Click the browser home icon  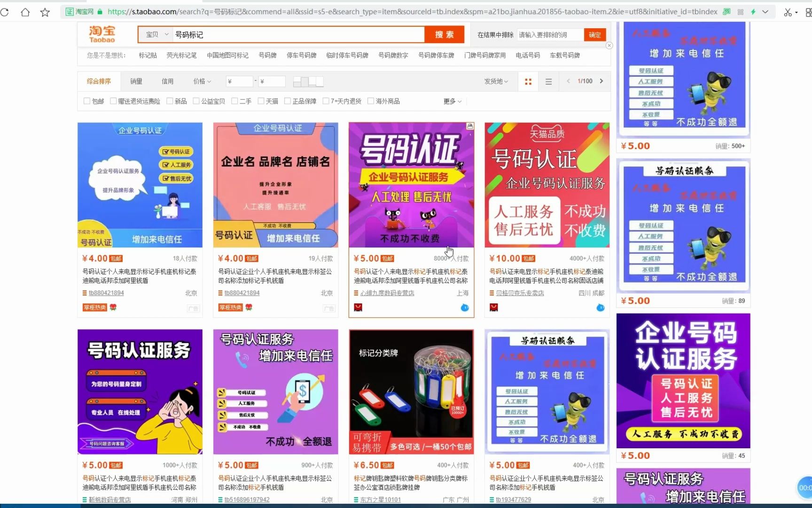click(x=25, y=12)
